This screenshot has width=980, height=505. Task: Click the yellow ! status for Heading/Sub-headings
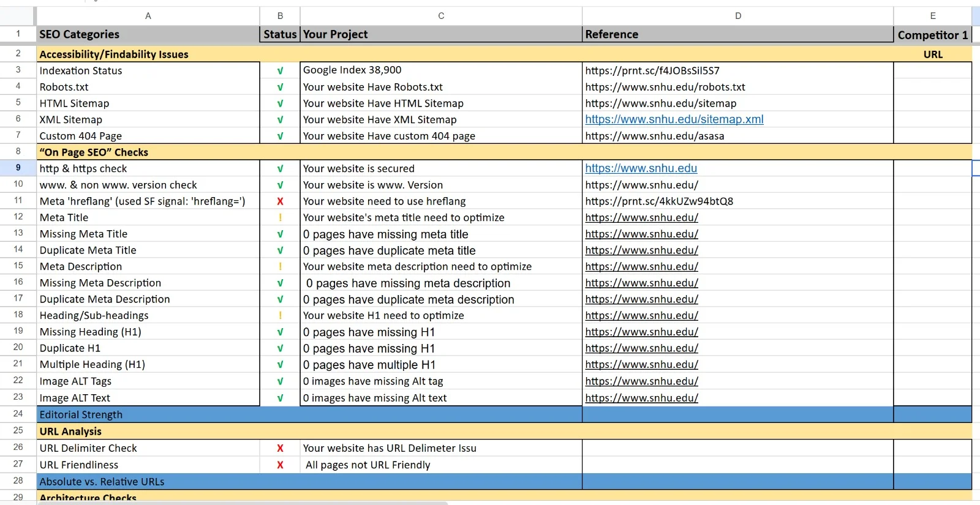coord(280,315)
